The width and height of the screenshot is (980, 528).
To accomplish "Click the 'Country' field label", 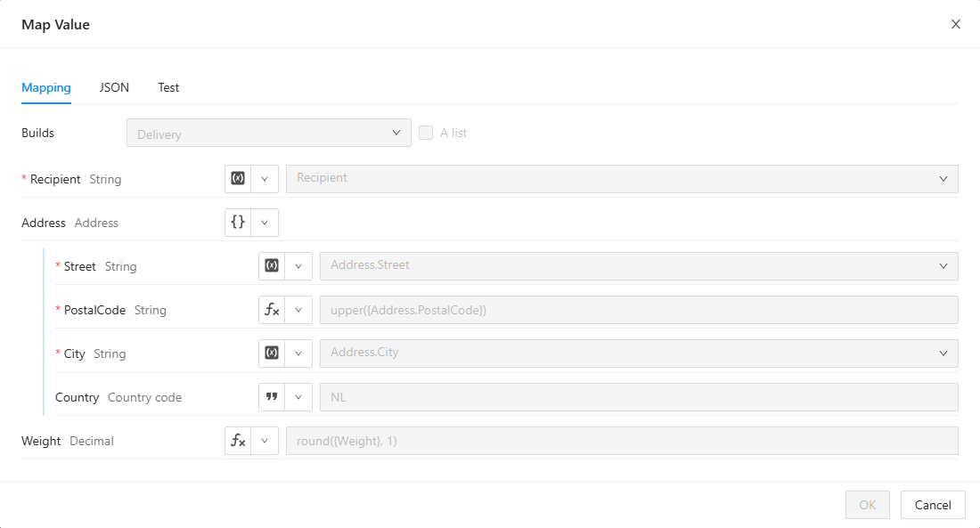I will [77, 397].
